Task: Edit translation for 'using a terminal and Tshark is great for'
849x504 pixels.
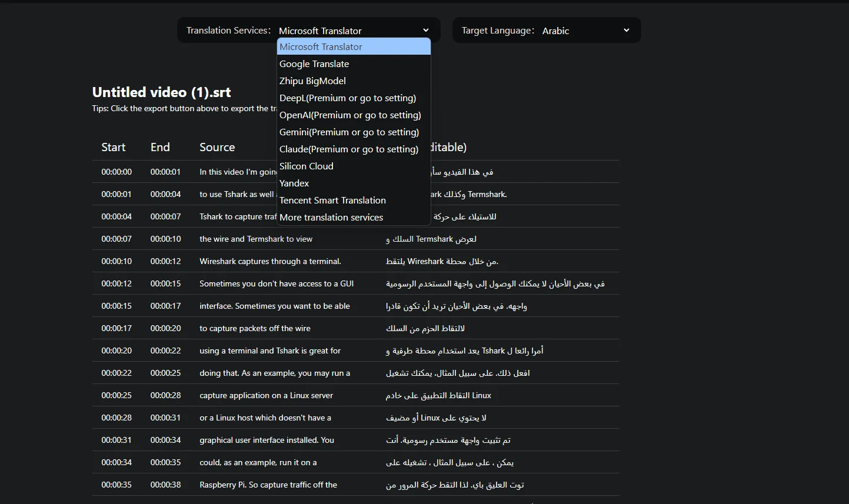Action: click(465, 351)
